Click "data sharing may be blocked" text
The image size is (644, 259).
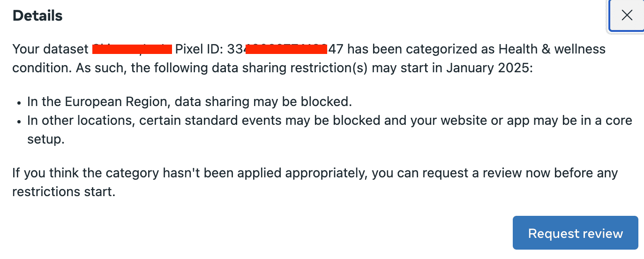[x=263, y=101]
